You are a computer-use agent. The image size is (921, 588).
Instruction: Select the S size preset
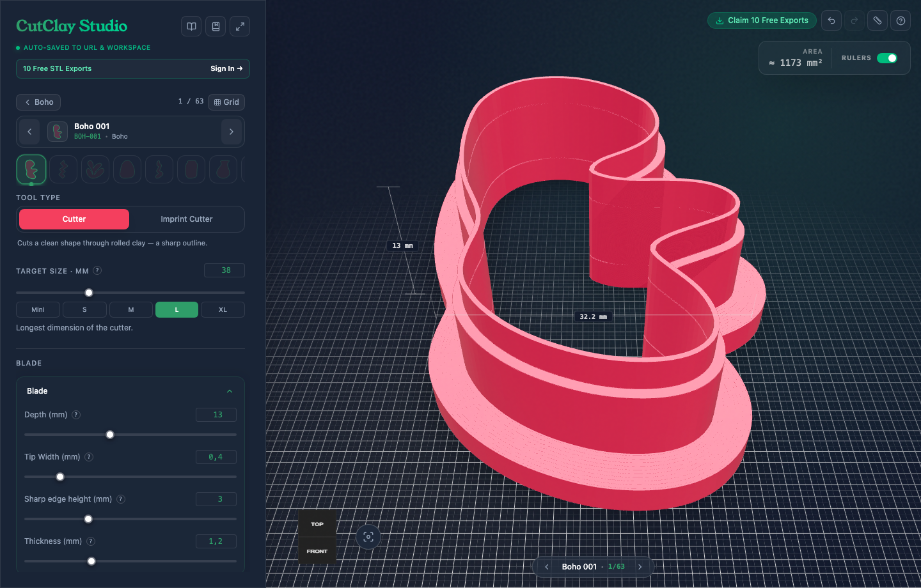(84, 310)
